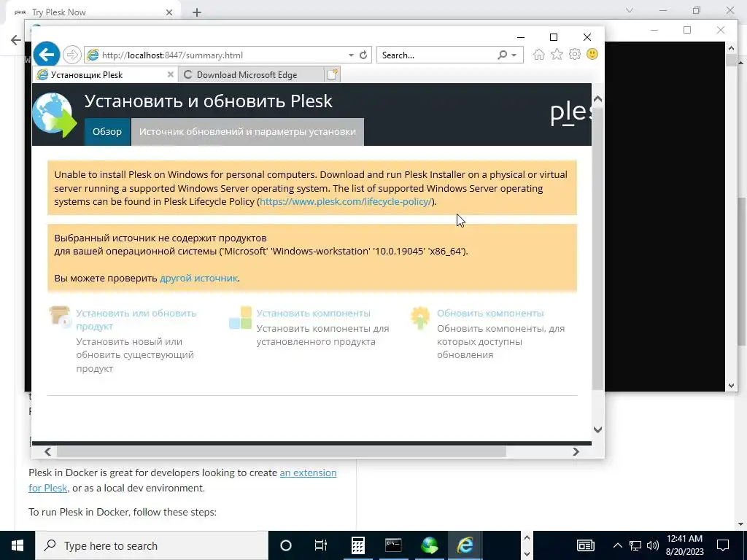747x560 pixels.
Task: Open the address bar autocomplete dropdown arrow
Action: (x=351, y=55)
